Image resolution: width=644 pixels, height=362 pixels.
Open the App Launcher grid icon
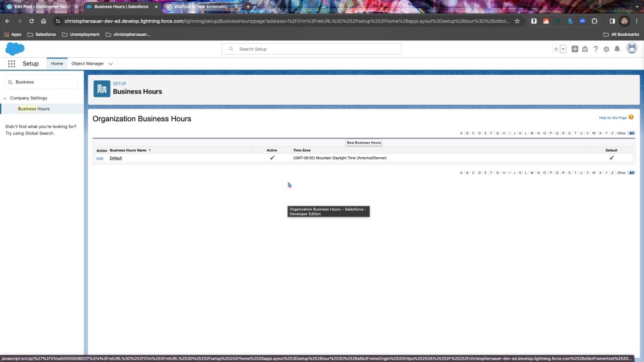pyautogui.click(x=11, y=63)
